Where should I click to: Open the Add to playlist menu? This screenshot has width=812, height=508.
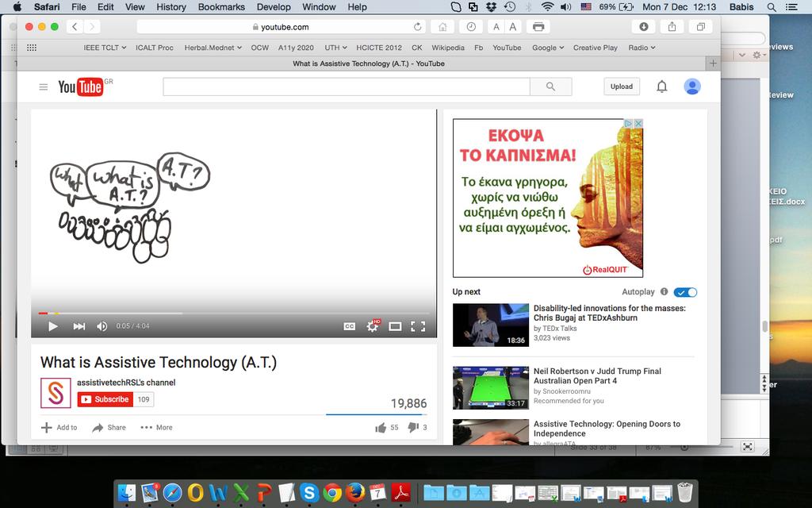pos(59,428)
